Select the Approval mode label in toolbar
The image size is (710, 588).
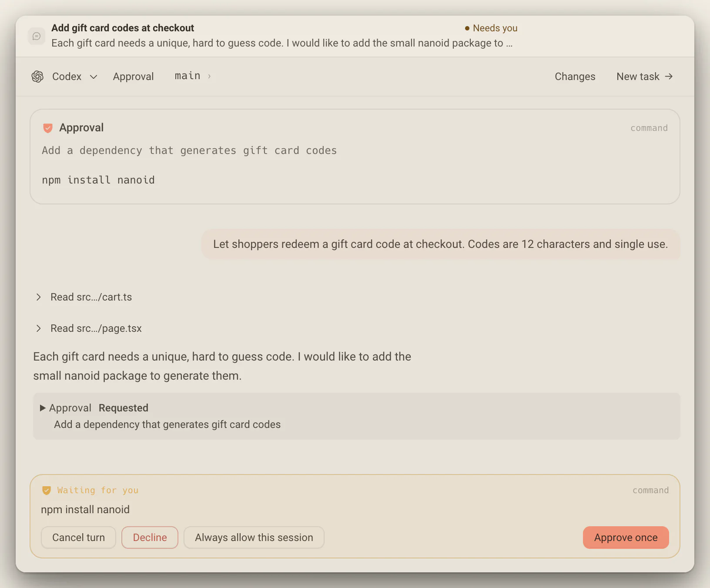pos(133,77)
